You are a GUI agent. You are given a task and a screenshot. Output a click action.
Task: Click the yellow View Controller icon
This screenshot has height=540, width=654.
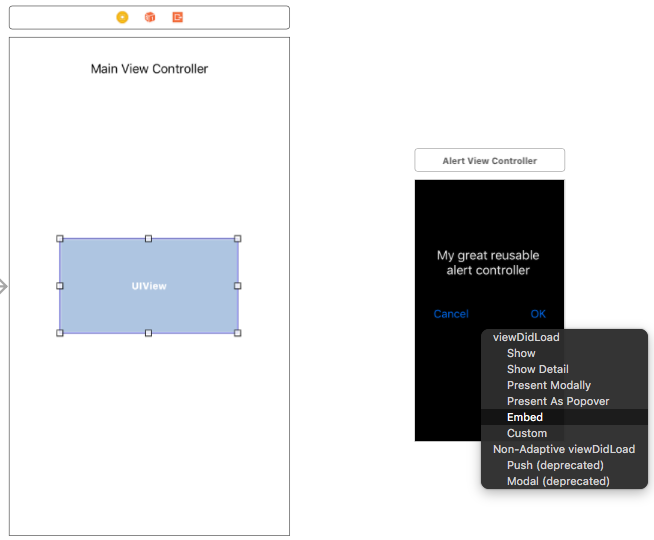122,17
